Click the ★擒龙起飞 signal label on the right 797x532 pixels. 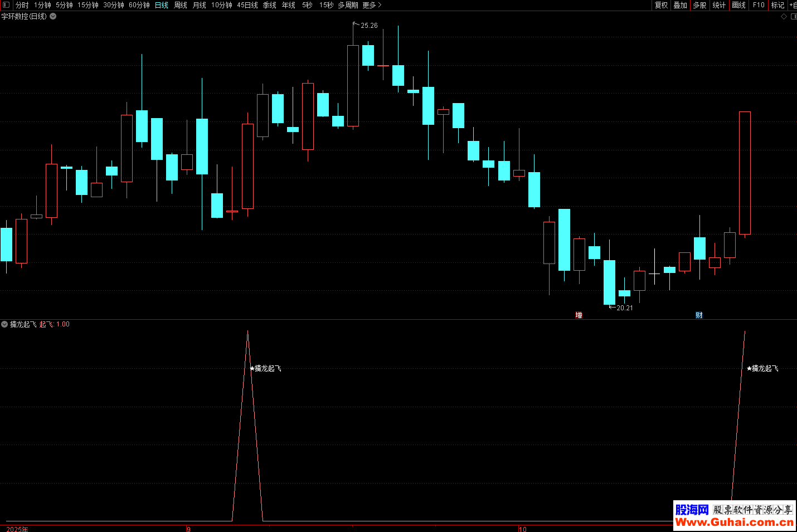click(762, 368)
